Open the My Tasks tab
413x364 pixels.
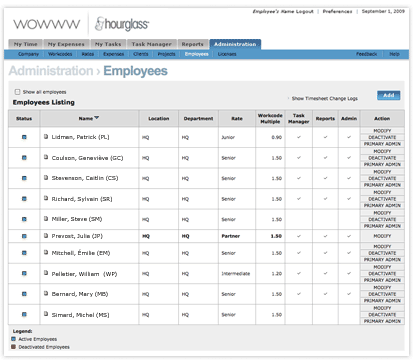[108, 44]
